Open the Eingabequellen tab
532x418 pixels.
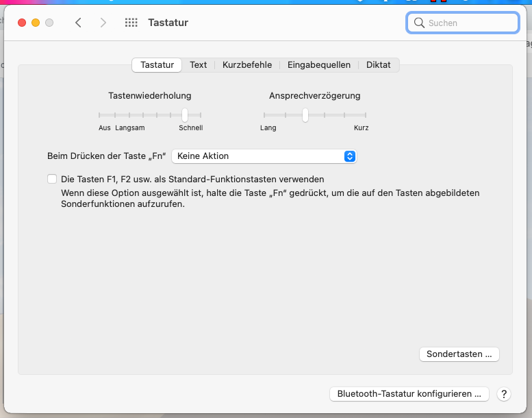pyautogui.click(x=319, y=65)
